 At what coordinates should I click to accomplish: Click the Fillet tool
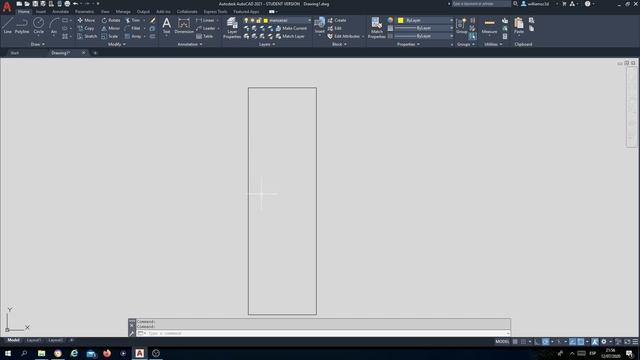(133, 28)
